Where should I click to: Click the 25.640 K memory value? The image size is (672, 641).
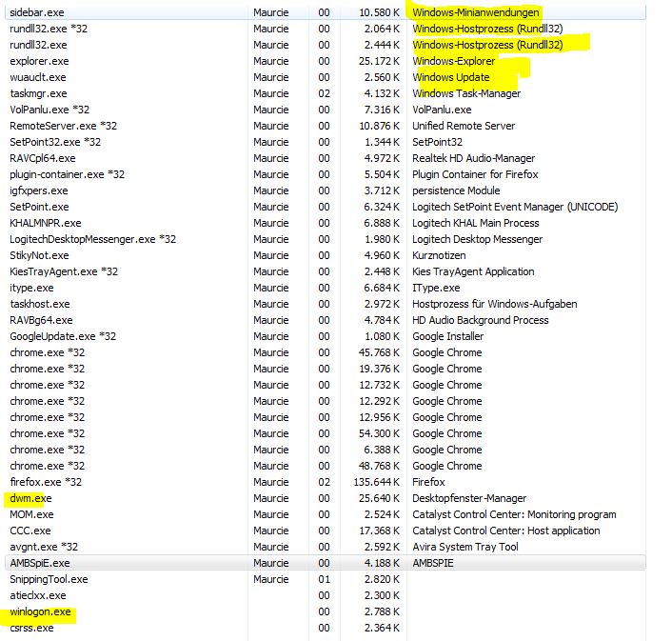(379, 499)
